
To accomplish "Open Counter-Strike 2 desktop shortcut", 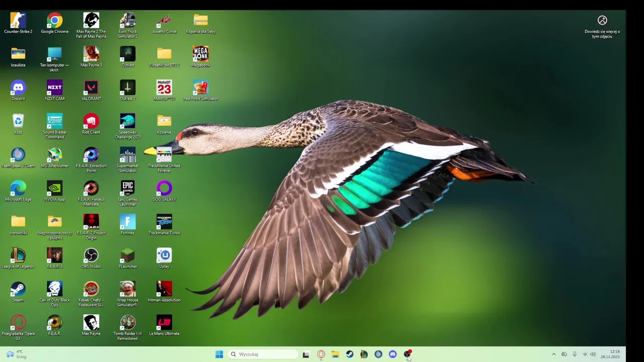I will [18, 24].
